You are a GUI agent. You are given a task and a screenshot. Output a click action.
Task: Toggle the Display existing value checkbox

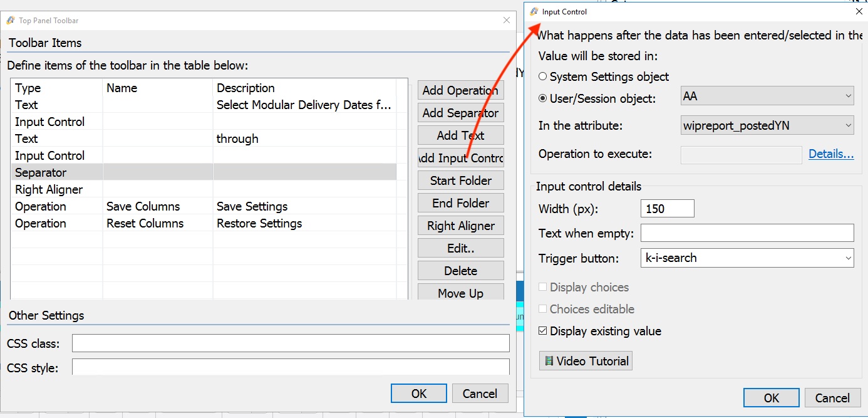click(542, 331)
